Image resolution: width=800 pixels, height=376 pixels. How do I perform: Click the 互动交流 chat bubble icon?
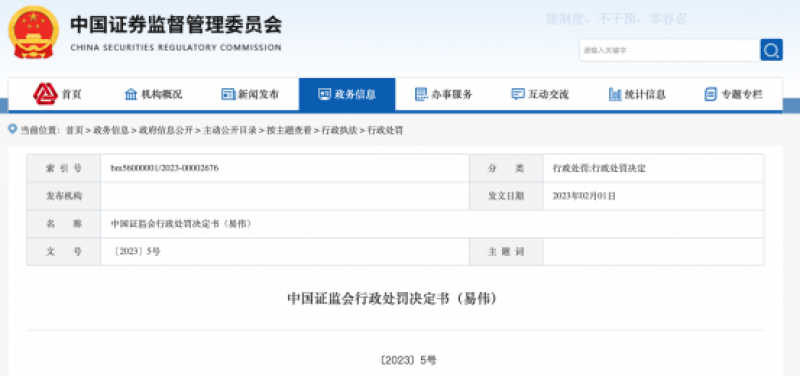tap(518, 94)
